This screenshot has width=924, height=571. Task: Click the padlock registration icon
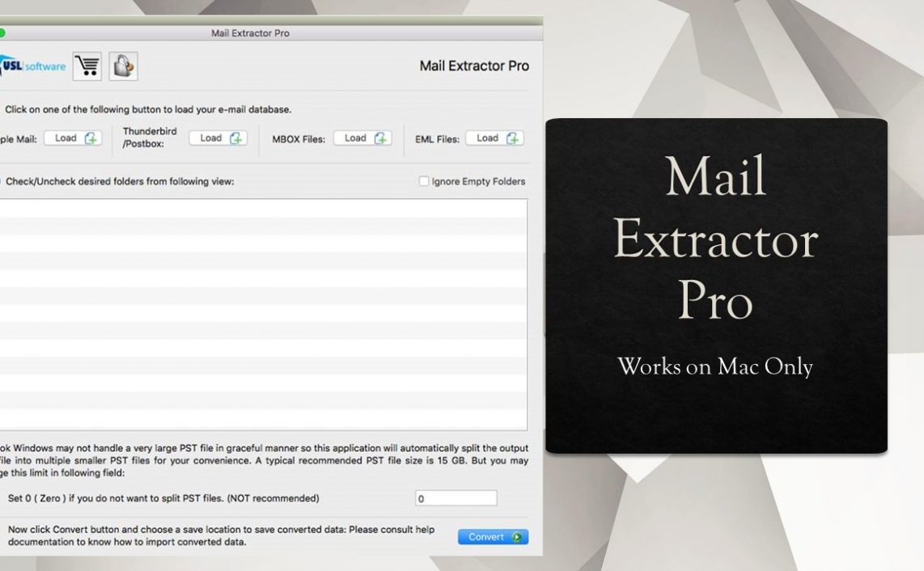coord(123,66)
